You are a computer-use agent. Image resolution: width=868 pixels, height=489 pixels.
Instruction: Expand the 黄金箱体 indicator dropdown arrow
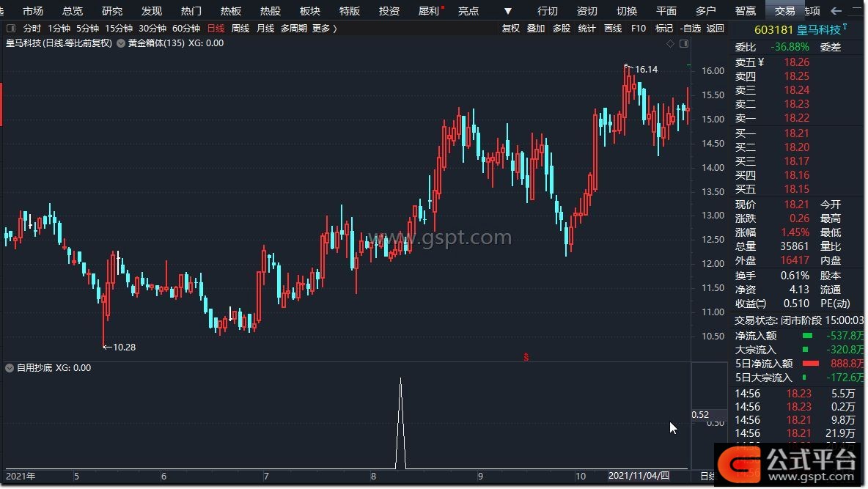121,43
